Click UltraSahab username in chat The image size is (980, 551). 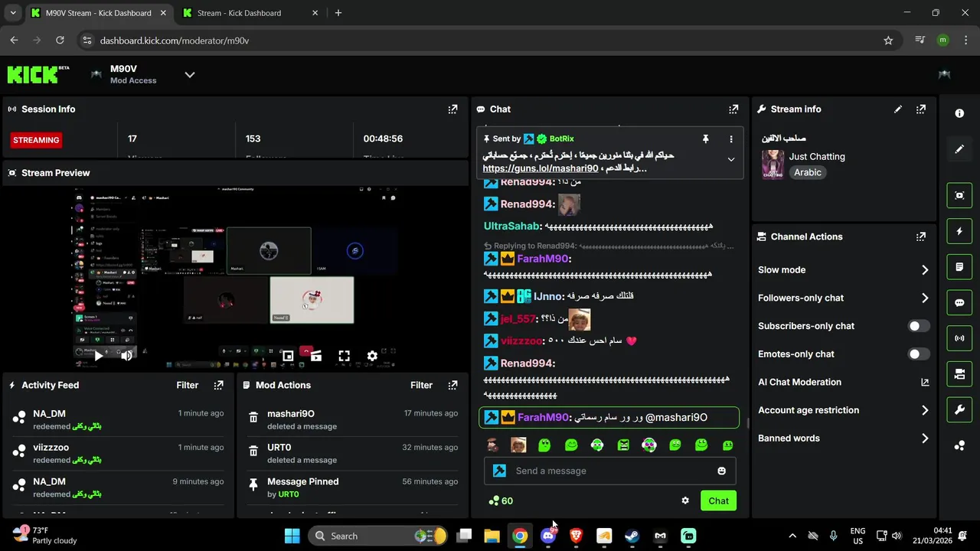[x=513, y=227]
